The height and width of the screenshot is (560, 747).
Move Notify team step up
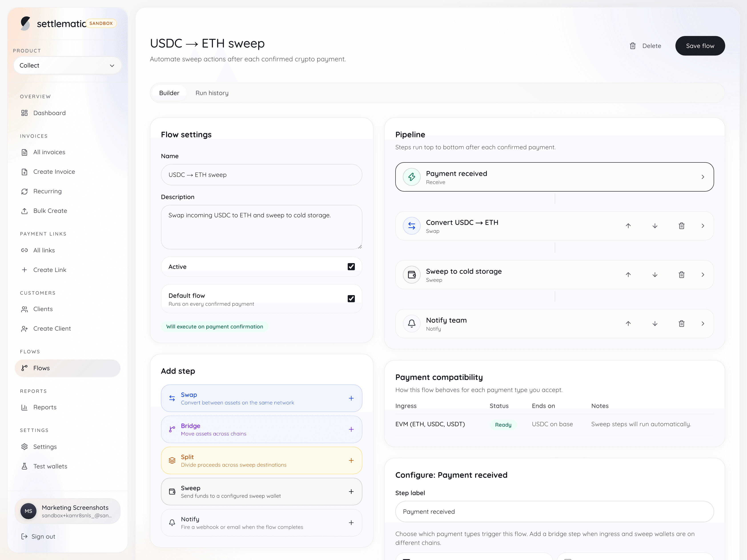click(628, 324)
